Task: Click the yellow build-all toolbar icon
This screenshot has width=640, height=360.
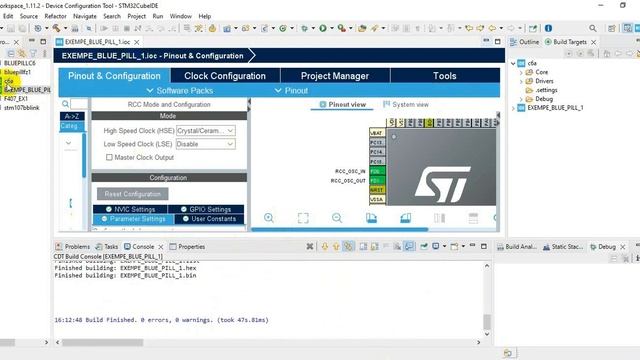Action: pyautogui.click(x=212, y=28)
